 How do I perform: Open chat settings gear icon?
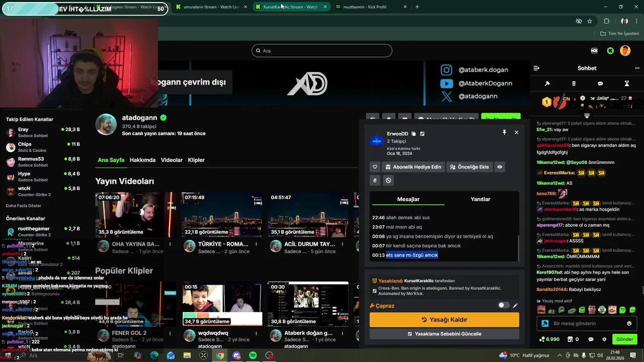(x=604, y=339)
